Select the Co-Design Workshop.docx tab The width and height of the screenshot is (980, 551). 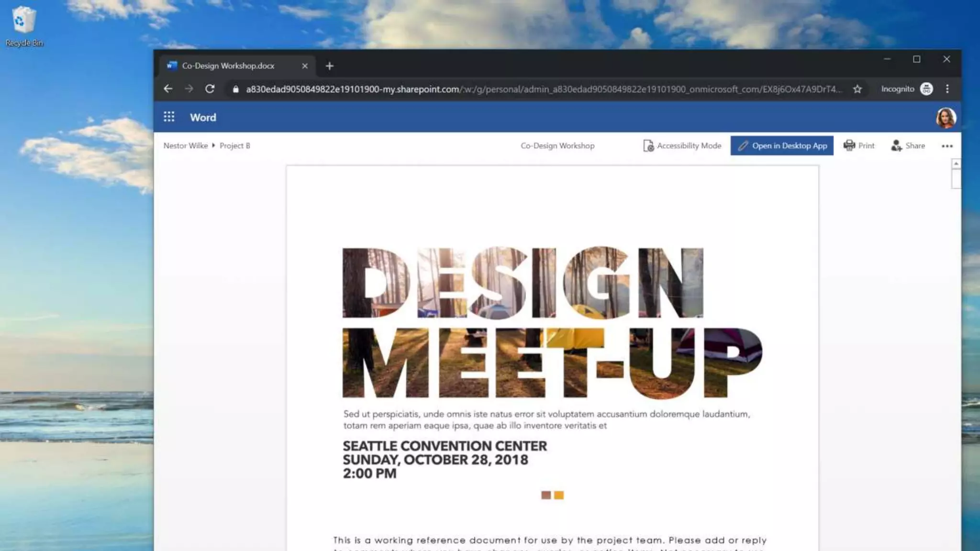click(228, 66)
